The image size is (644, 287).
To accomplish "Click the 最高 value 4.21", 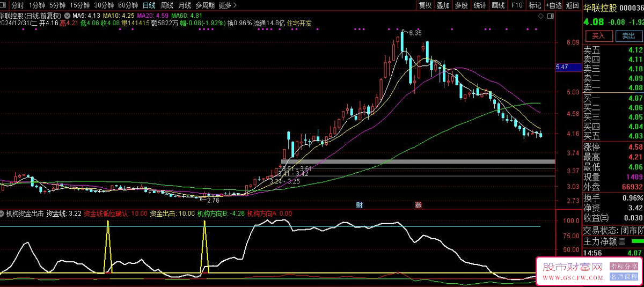I will click(x=635, y=157).
